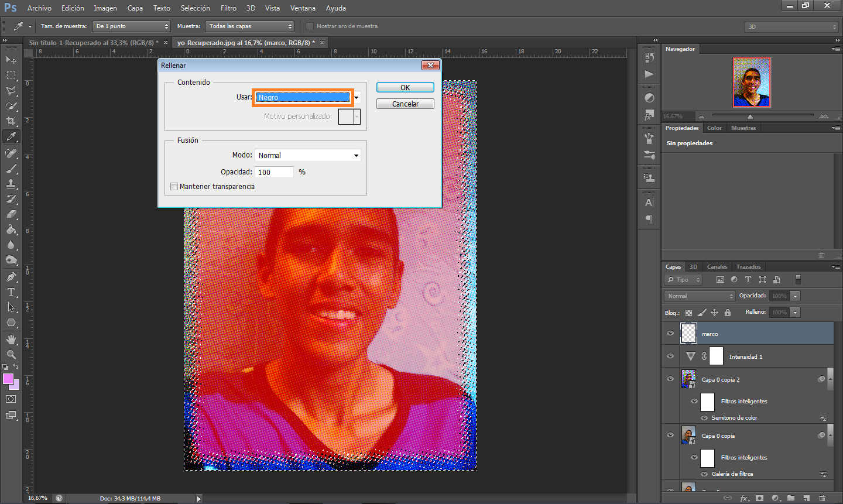Open the Usar dropdown showing Negro

pos(309,98)
